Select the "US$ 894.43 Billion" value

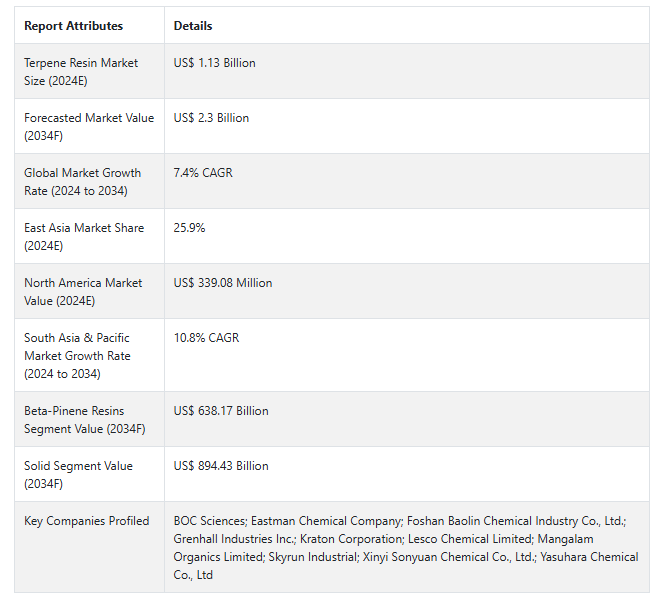tap(221, 466)
